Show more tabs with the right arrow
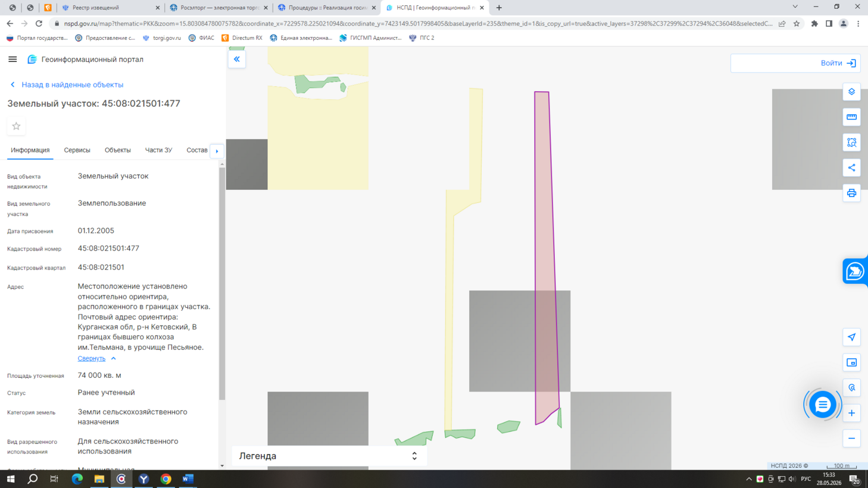868x488 pixels. pos(217,151)
